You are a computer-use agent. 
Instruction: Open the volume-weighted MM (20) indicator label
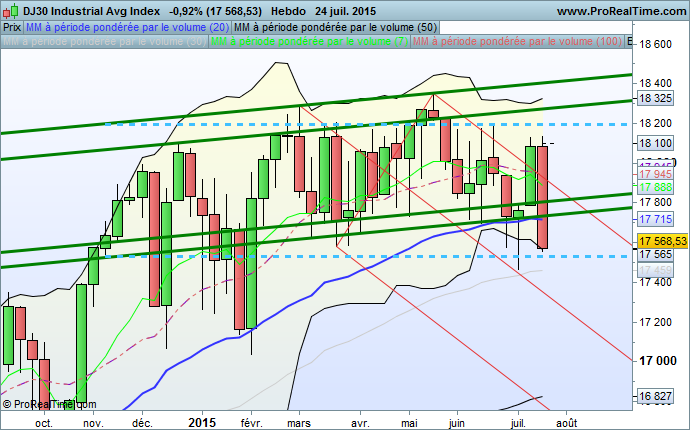pyautogui.click(x=127, y=27)
